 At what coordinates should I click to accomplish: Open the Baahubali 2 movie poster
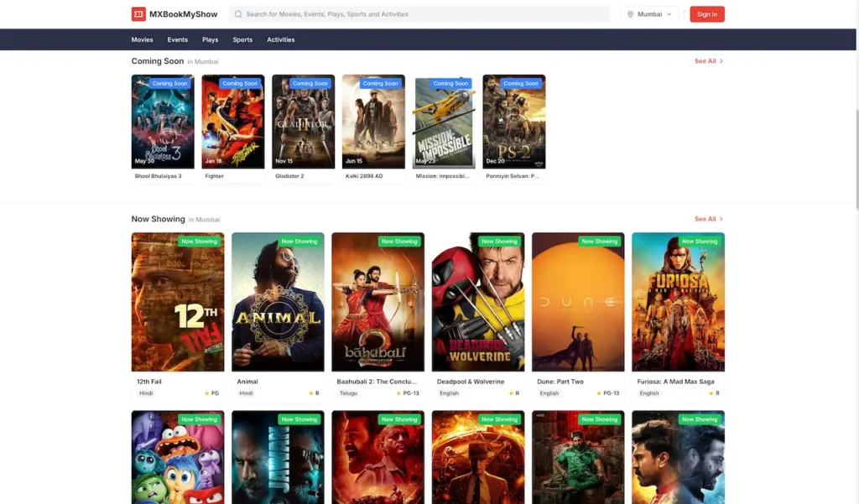click(378, 302)
